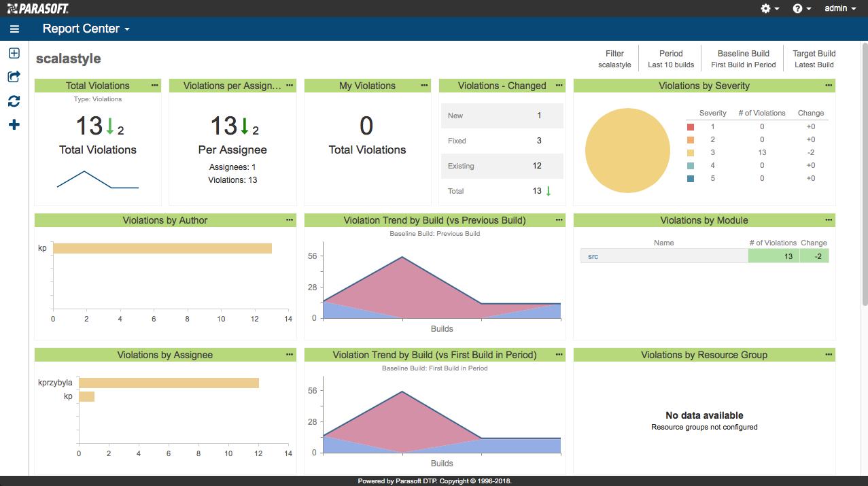Click the Assignees: 1 text
The height and width of the screenshot is (486, 868).
(x=232, y=167)
